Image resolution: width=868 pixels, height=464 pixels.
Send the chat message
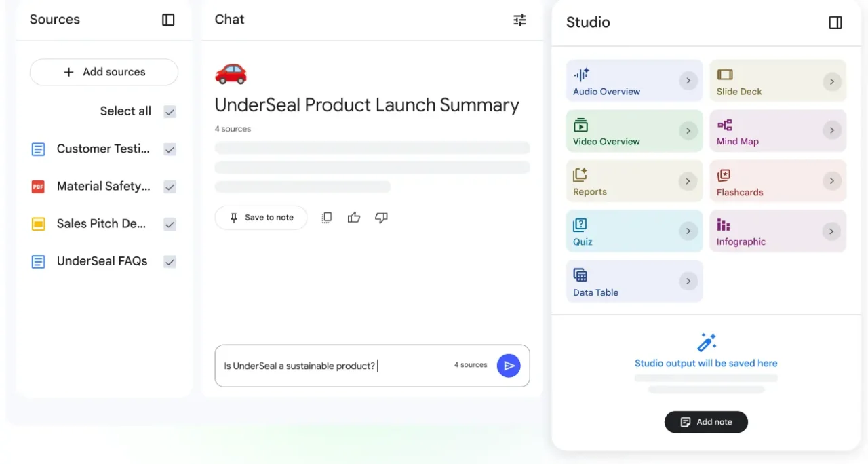(509, 366)
